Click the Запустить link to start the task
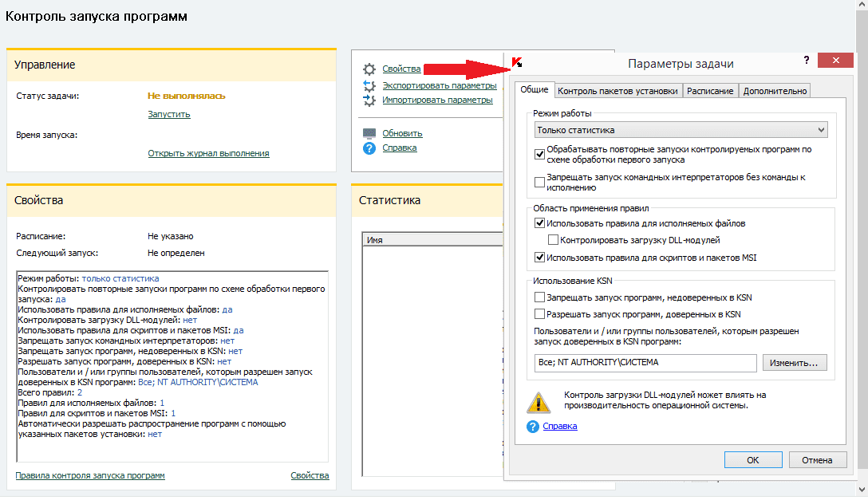 tap(169, 114)
